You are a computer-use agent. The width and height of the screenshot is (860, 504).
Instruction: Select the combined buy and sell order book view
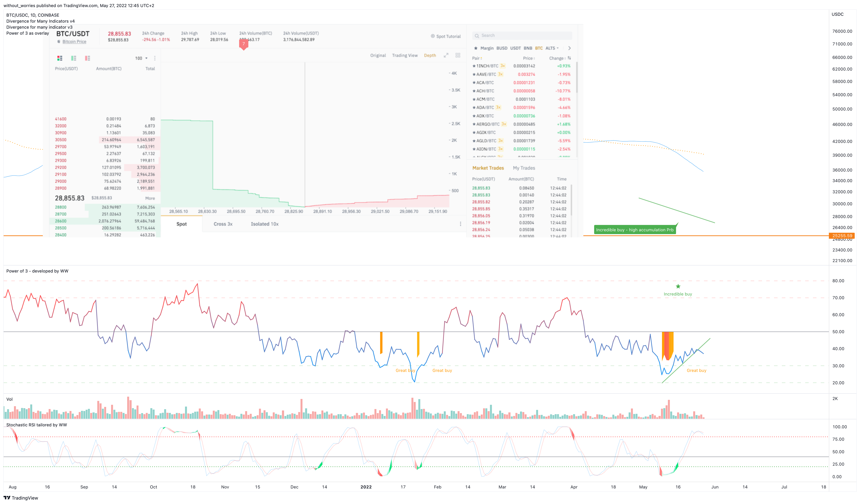tap(60, 58)
